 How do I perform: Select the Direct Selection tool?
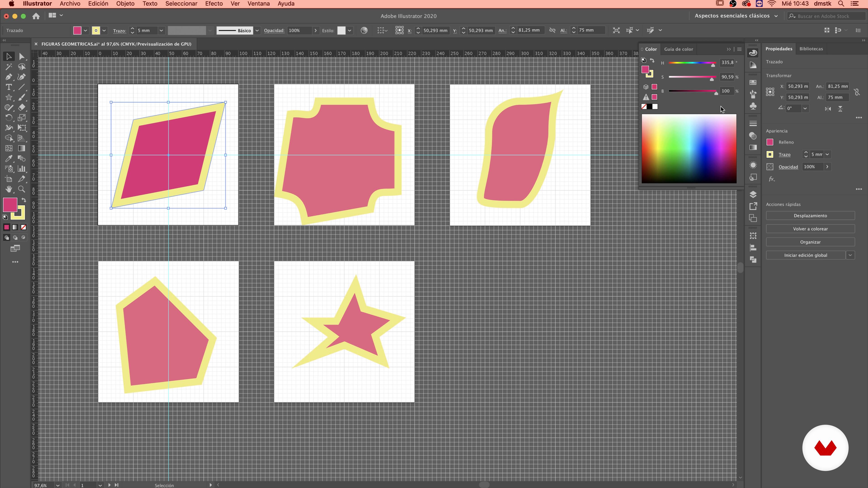point(21,56)
